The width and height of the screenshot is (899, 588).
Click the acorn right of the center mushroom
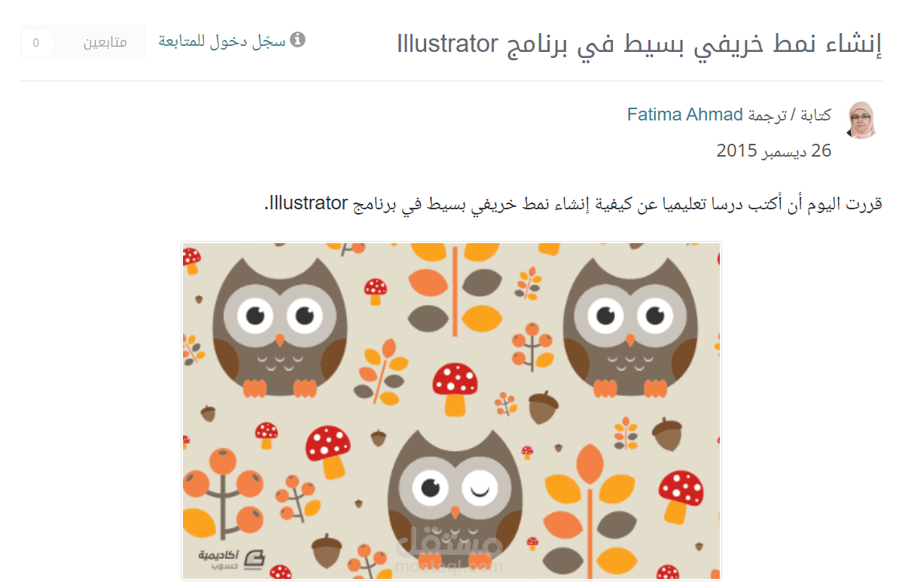pyautogui.click(x=542, y=407)
